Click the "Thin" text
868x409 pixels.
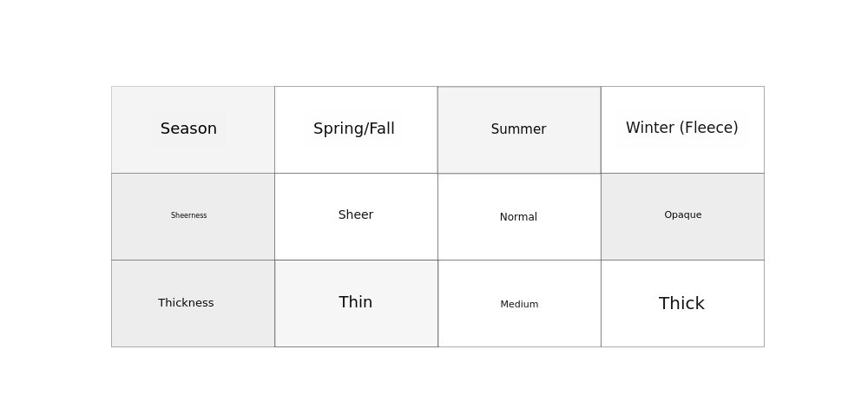click(x=356, y=302)
